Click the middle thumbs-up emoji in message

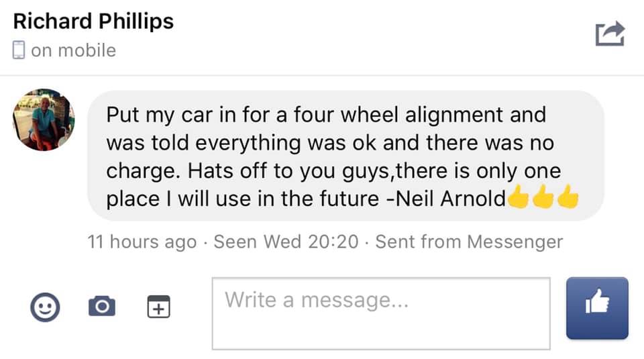pos(543,199)
